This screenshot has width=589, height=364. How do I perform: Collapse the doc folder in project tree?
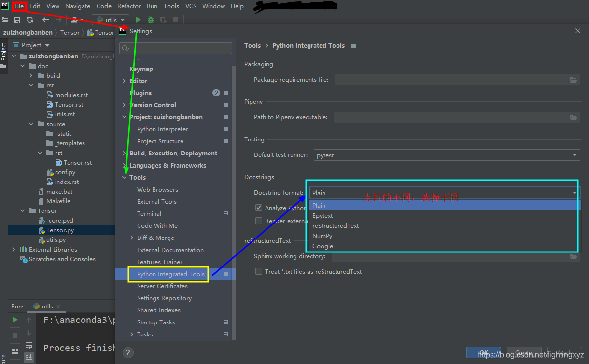click(22, 66)
